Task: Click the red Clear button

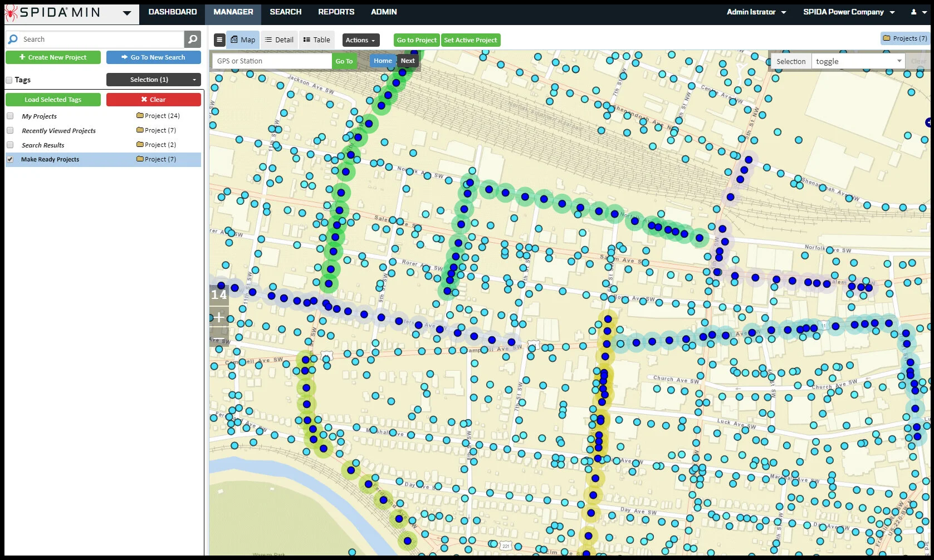Action: click(x=154, y=100)
